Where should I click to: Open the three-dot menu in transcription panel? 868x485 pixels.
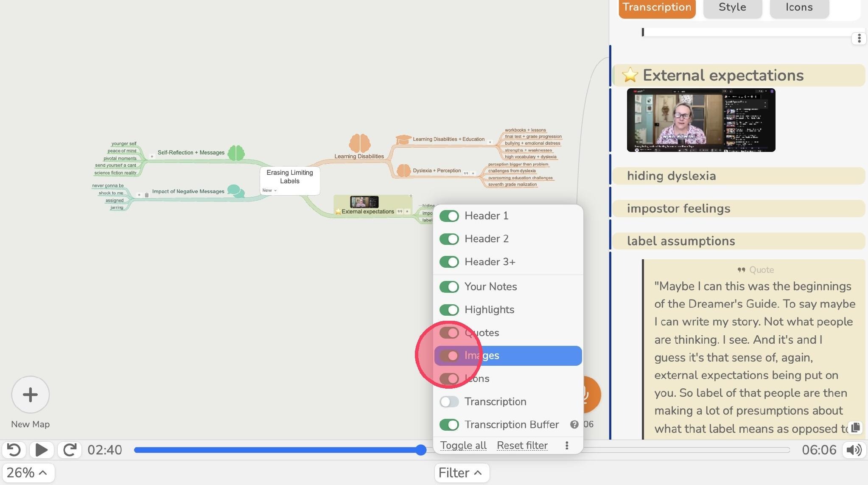(859, 38)
